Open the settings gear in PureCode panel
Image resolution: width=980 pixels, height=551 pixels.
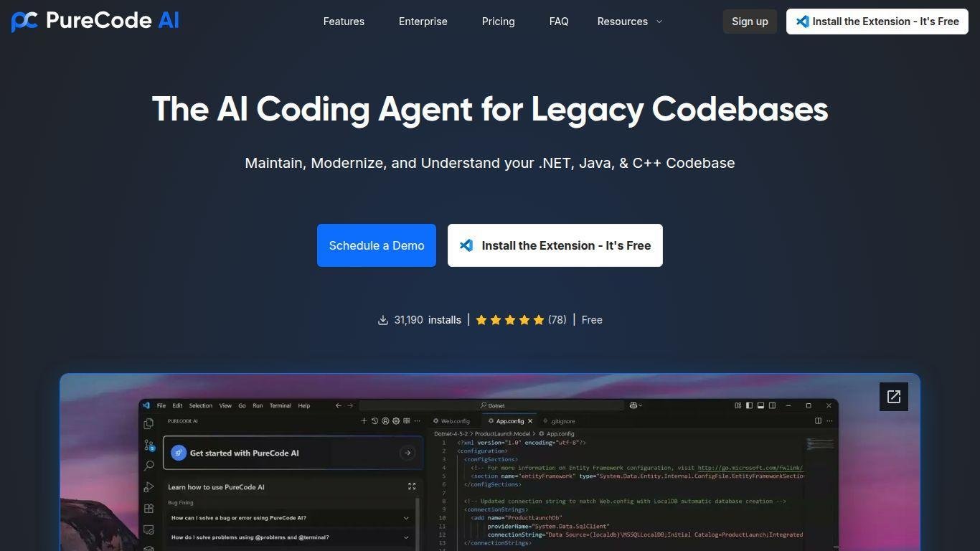[x=396, y=421]
